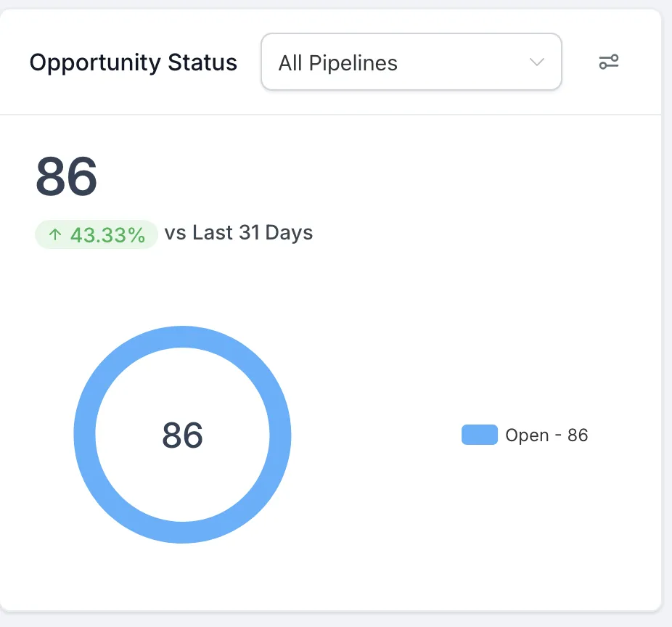Click the 'All Pipelines' text in combo box
The image size is (672, 627).
pos(337,63)
